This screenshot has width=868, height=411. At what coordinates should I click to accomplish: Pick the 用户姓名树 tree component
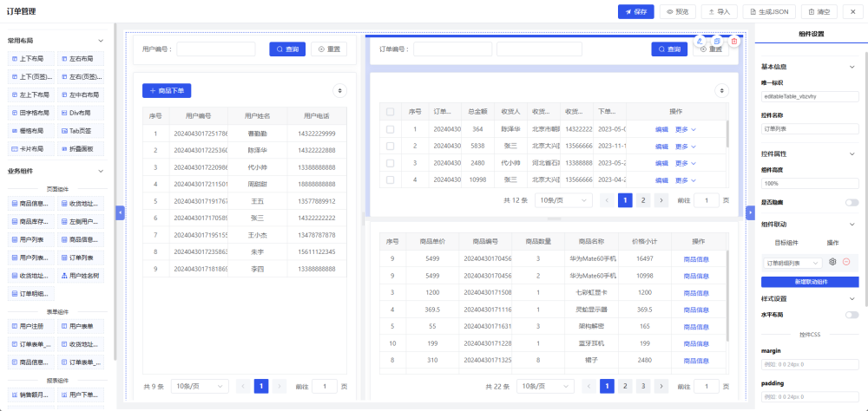(x=80, y=276)
